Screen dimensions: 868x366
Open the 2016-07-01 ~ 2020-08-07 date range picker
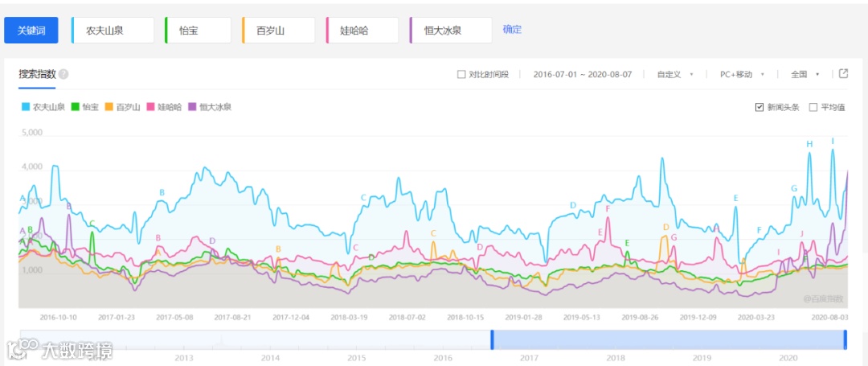point(583,74)
